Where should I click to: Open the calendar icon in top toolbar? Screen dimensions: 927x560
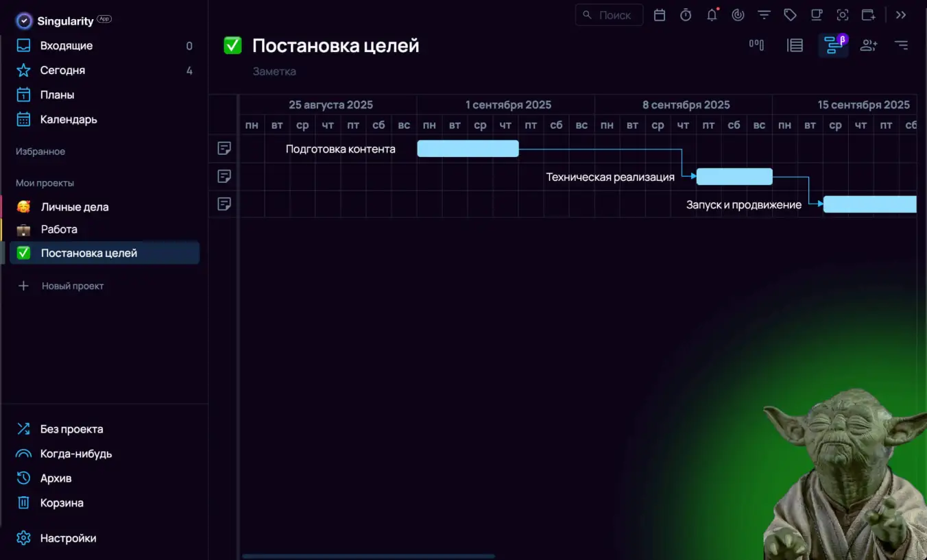(x=660, y=15)
